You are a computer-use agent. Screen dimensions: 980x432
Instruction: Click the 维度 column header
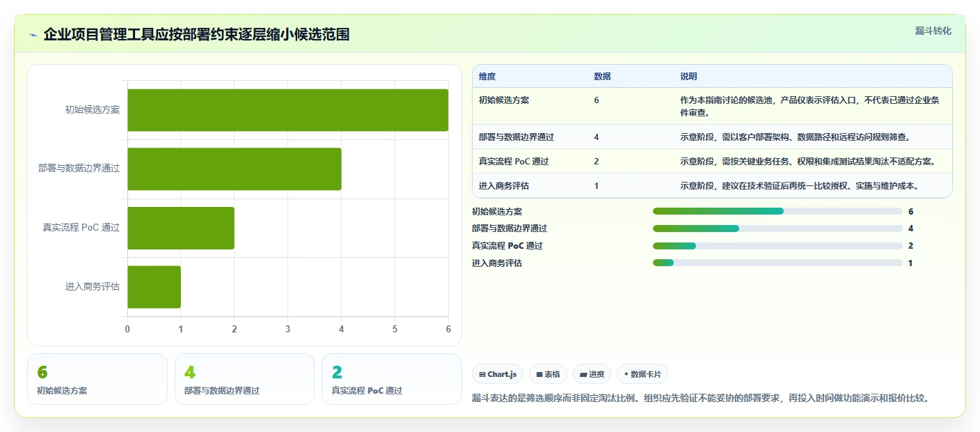pos(487,77)
